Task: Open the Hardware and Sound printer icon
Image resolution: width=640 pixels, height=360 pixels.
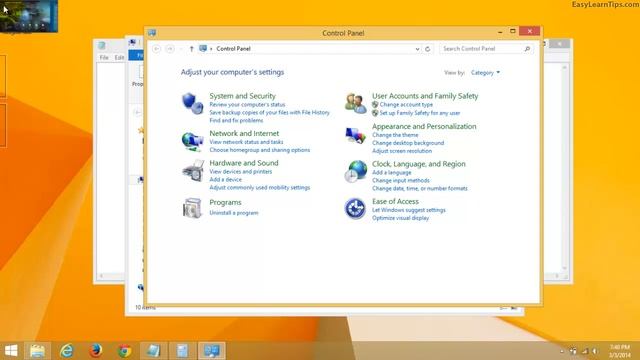Action: pos(193,171)
